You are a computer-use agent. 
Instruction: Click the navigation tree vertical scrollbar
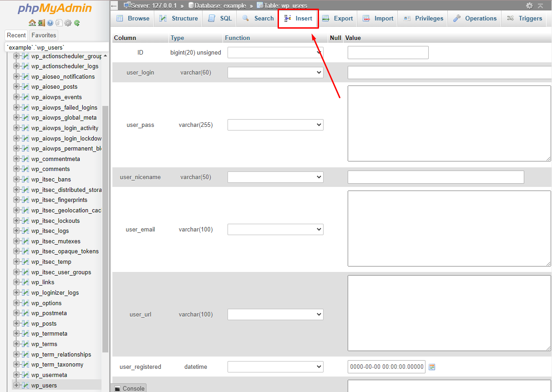106,229
